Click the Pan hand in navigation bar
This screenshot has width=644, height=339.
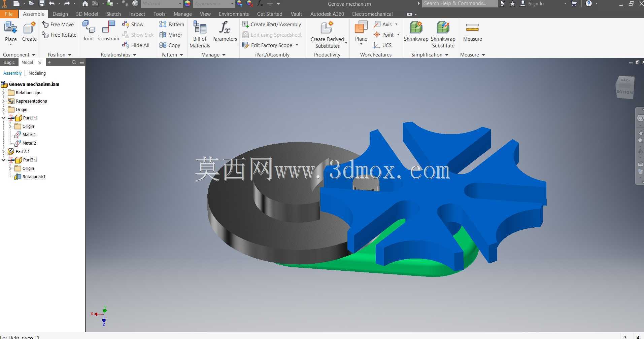[x=641, y=133]
